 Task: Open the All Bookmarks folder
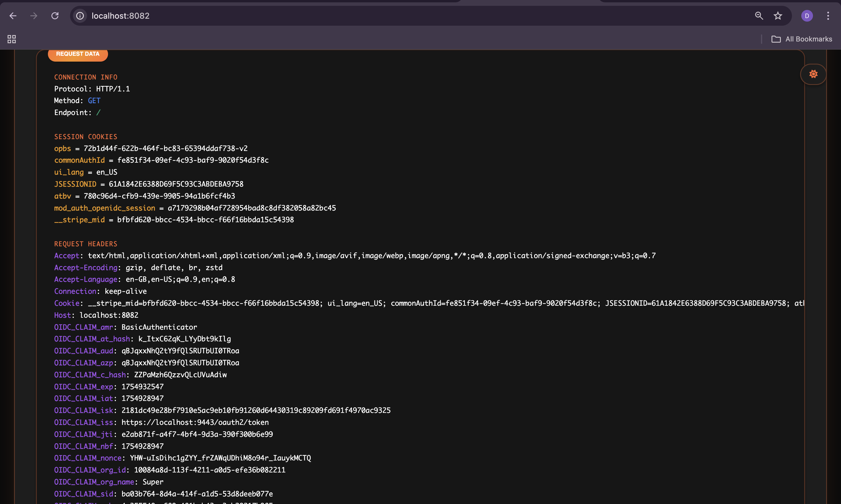click(x=802, y=39)
